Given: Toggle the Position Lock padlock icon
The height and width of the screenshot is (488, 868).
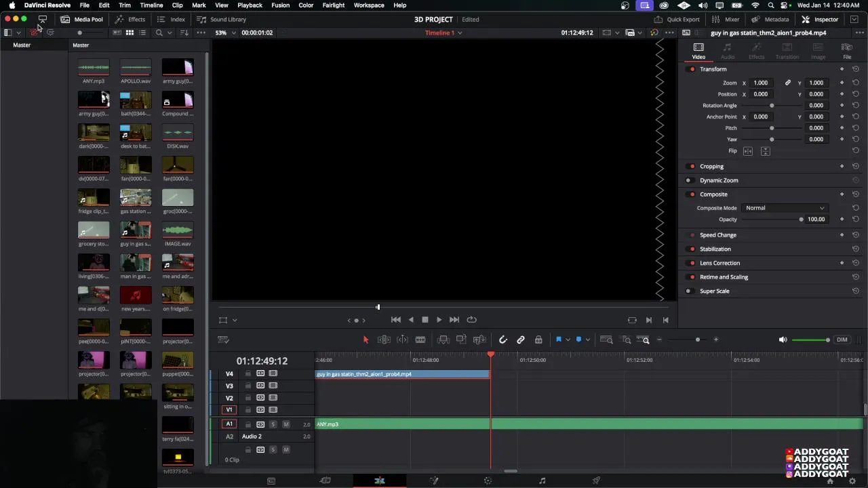Looking at the screenshot, I should [538, 340].
